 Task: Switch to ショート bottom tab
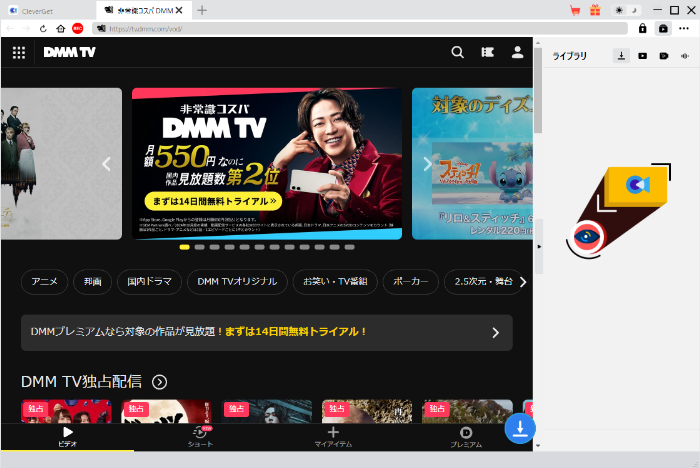(200, 437)
